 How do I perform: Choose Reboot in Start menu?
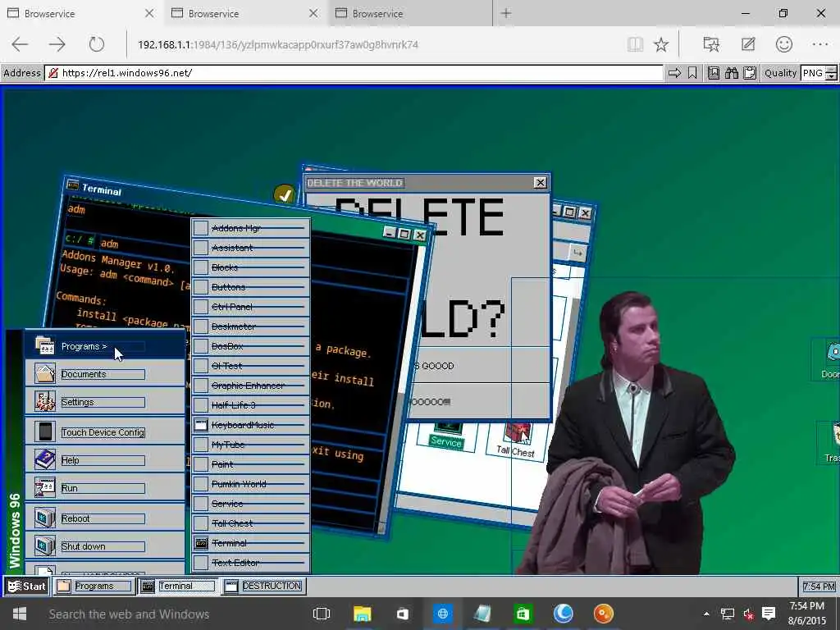point(105,518)
